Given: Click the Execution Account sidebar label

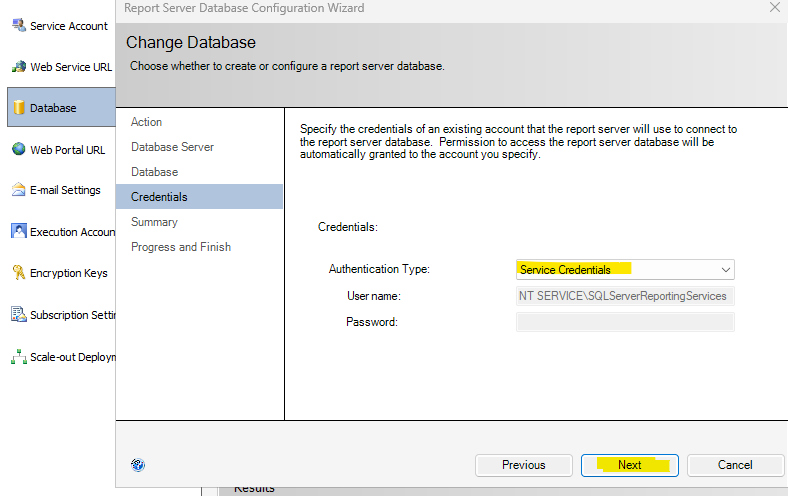Looking at the screenshot, I should (72, 232).
